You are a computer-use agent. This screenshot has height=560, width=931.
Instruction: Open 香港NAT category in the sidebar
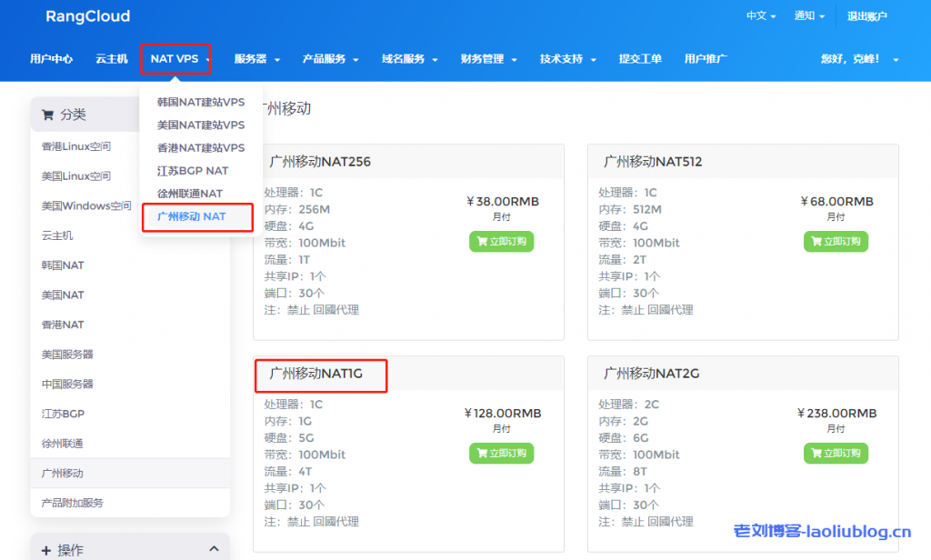tap(63, 325)
